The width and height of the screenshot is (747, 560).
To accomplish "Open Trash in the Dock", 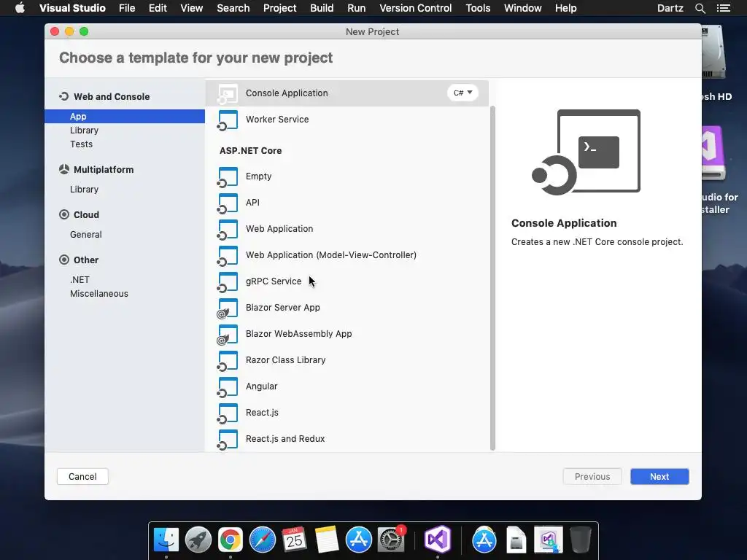I will pos(580,540).
